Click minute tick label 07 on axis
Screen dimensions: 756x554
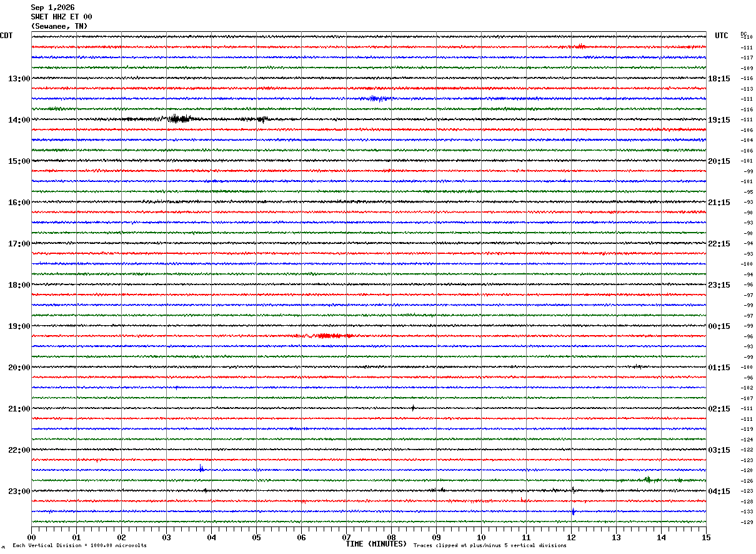tap(346, 537)
